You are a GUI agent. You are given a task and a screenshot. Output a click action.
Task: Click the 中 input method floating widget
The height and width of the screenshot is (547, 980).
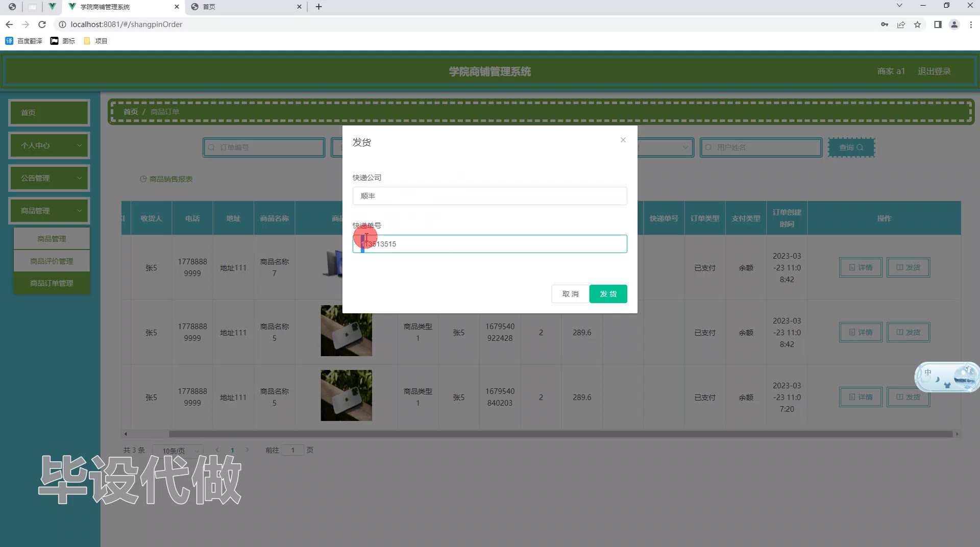(947, 377)
